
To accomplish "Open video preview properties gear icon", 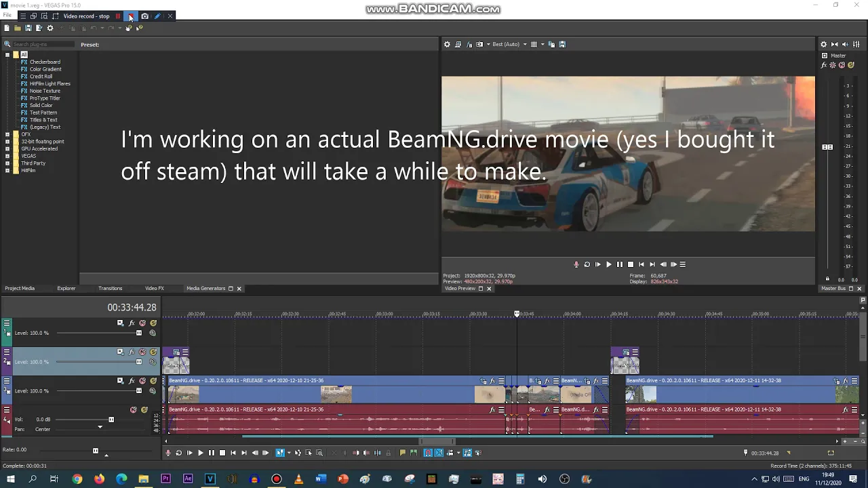I will [447, 44].
